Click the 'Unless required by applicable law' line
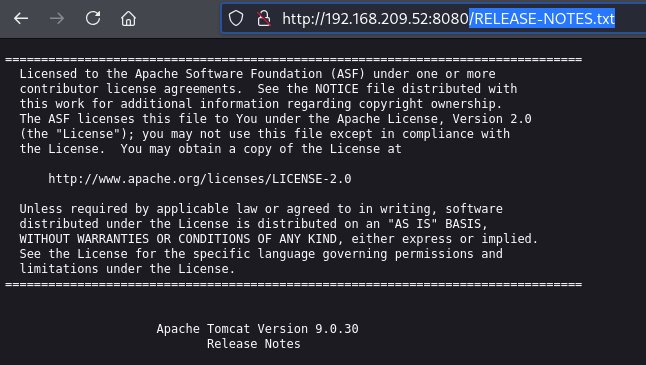 261,209
